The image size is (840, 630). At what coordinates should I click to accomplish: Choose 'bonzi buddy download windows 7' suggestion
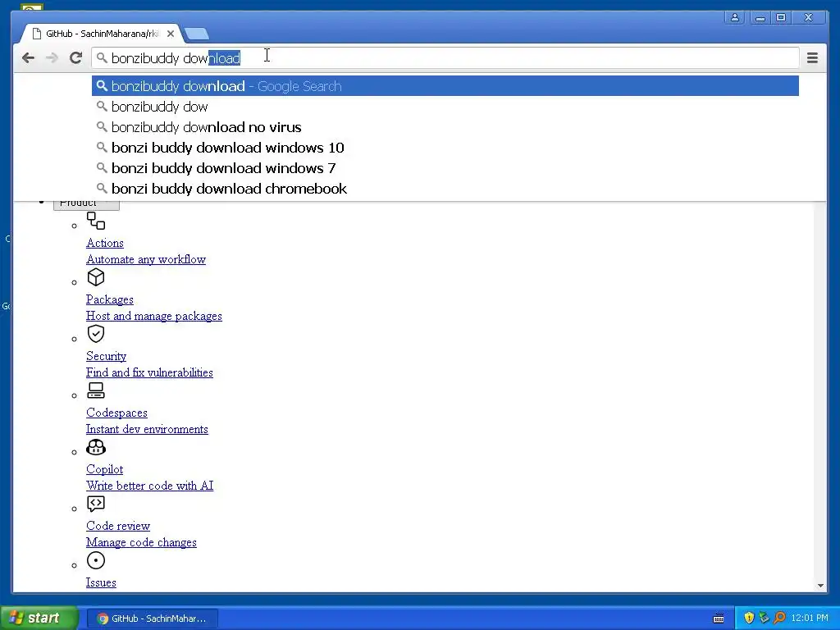click(x=445, y=168)
